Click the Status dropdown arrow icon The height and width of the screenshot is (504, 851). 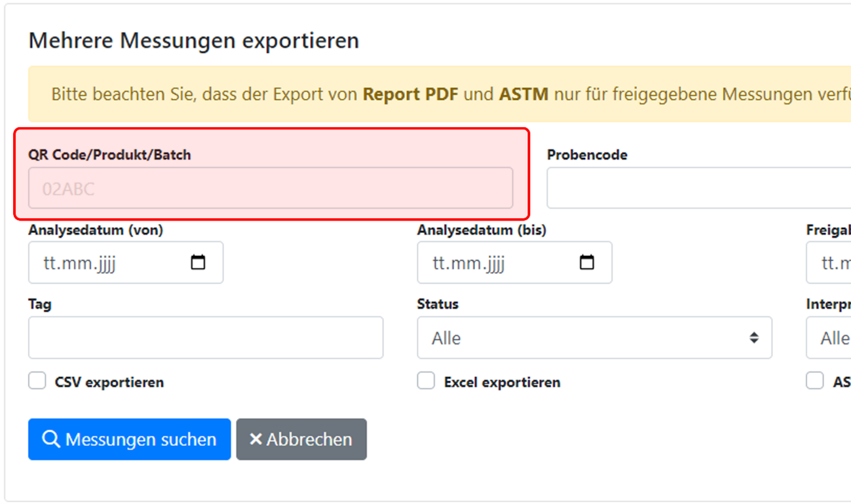pyautogui.click(x=754, y=338)
